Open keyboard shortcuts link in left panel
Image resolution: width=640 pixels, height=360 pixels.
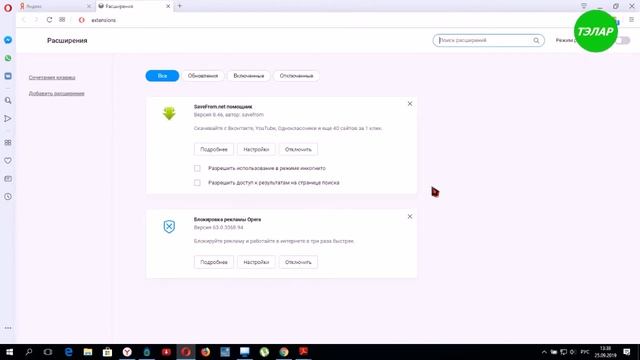[52, 77]
